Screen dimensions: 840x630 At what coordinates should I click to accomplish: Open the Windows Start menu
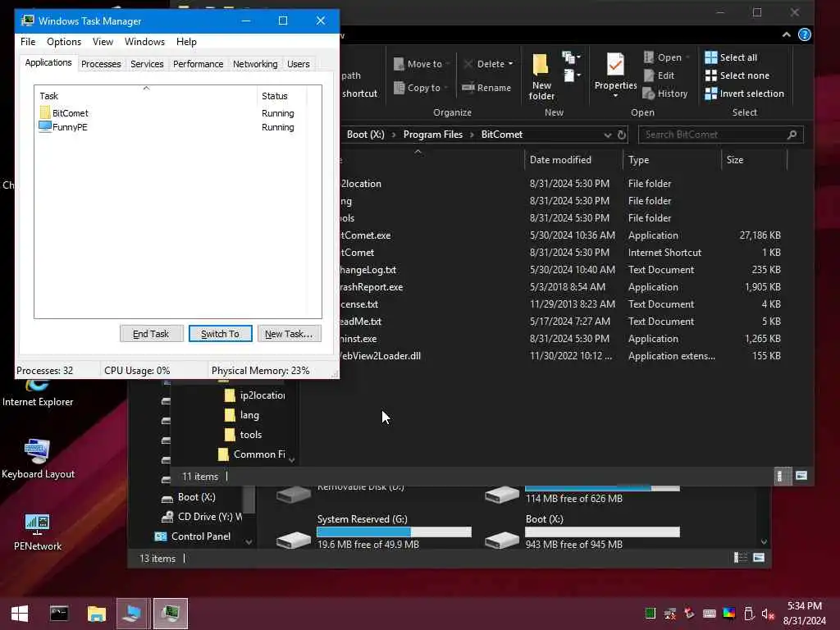pyautogui.click(x=20, y=614)
